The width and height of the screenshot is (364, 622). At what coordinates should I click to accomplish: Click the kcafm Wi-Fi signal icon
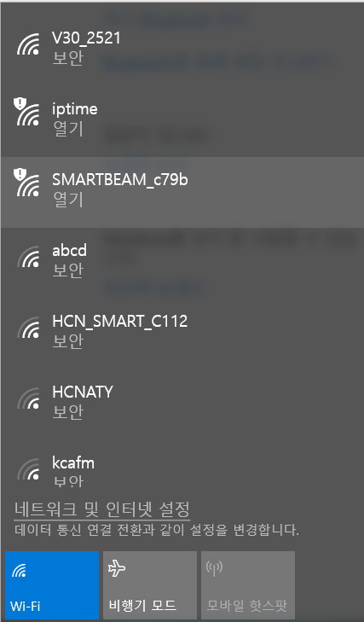(28, 469)
